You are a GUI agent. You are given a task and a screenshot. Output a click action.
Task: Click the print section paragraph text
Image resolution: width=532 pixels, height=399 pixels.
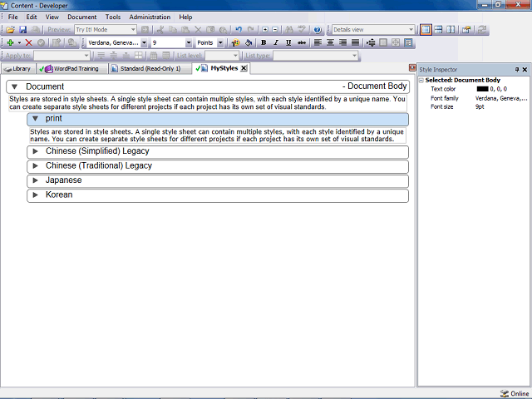pyautogui.click(x=217, y=135)
